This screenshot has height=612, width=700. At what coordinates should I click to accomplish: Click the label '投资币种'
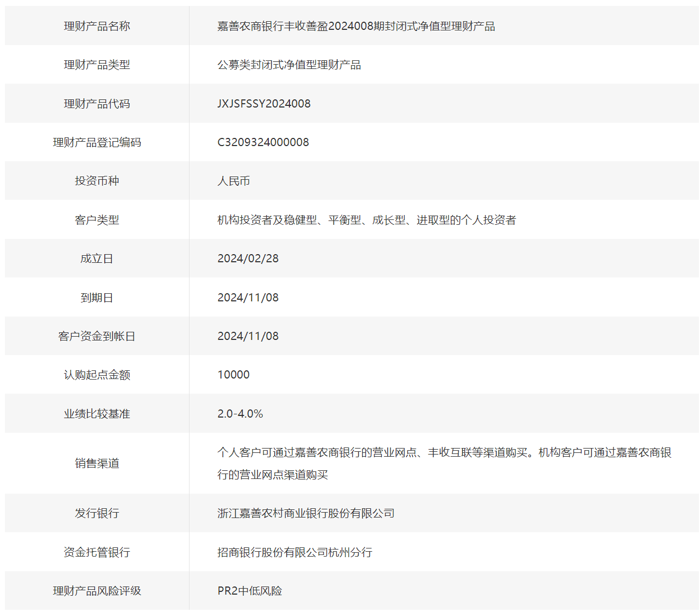point(97,181)
